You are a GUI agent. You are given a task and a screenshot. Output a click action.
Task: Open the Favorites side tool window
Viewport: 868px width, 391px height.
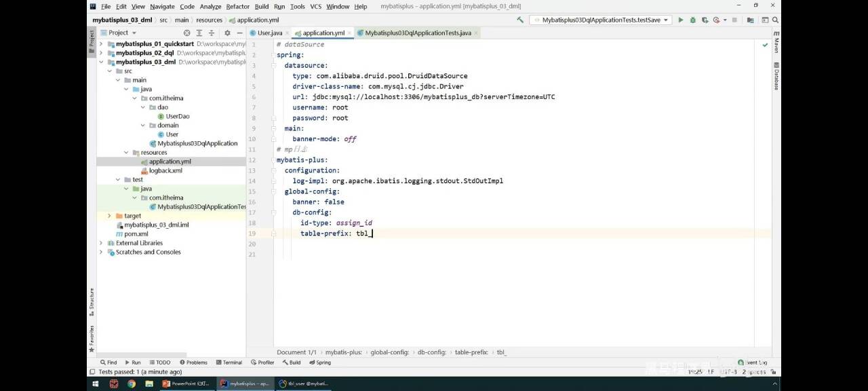[92, 339]
